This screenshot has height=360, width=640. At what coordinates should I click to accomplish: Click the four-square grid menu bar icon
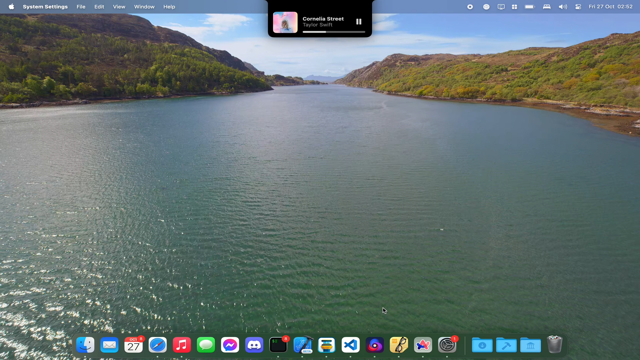[x=514, y=7]
